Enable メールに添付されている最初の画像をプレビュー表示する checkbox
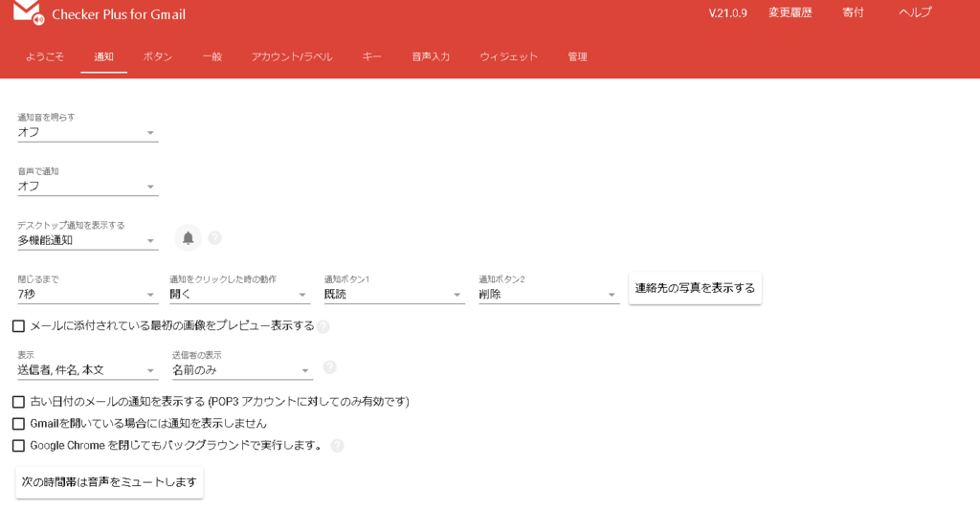 pos(19,326)
